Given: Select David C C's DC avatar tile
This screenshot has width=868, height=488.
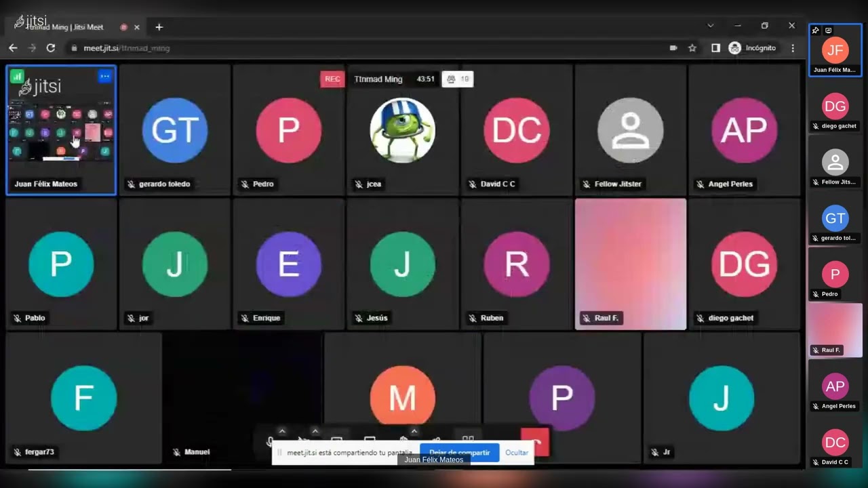Looking at the screenshot, I should 517,130.
